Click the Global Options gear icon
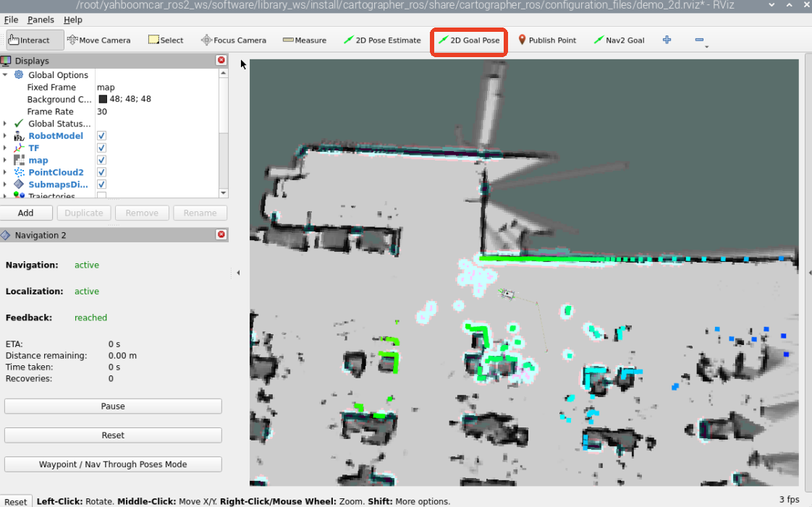This screenshot has height=507, width=812. [x=19, y=74]
